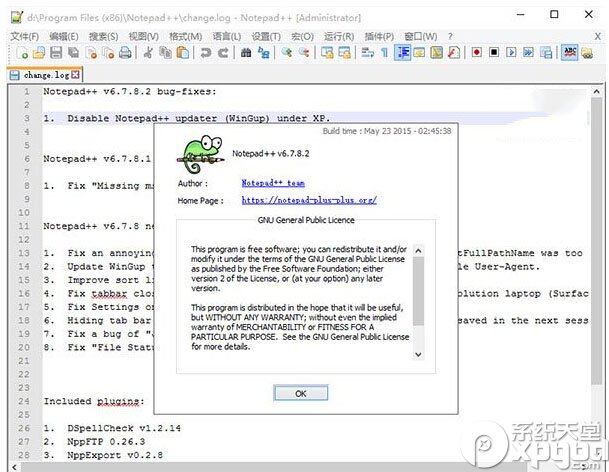Click the "DSpellCheck v1.2.14" line
Viewport: 609px width, 472px height.
click(x=124, y=428)
